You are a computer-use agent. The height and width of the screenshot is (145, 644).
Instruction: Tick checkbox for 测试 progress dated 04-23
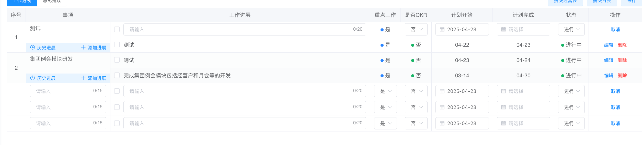point(117,60)
